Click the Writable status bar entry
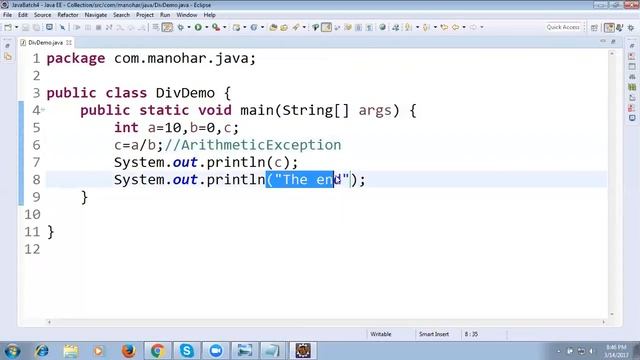This screenshot has height=360, width=640. click(381, 334)
